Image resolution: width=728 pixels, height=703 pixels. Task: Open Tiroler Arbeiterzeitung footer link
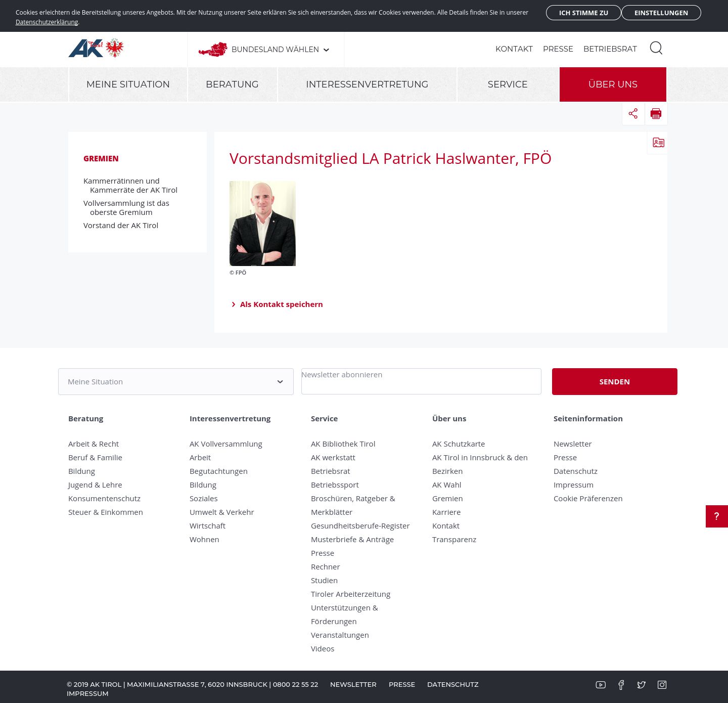(350, 594)
